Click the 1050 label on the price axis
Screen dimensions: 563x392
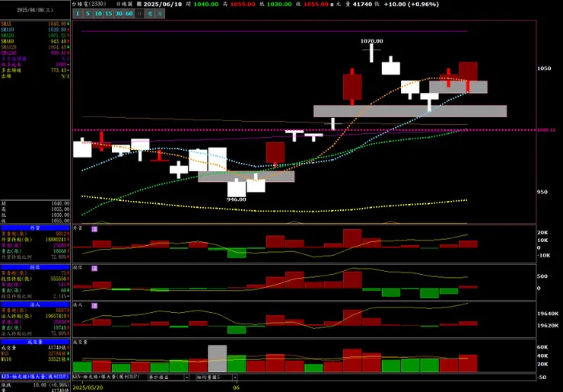click(x=544, y=69)
